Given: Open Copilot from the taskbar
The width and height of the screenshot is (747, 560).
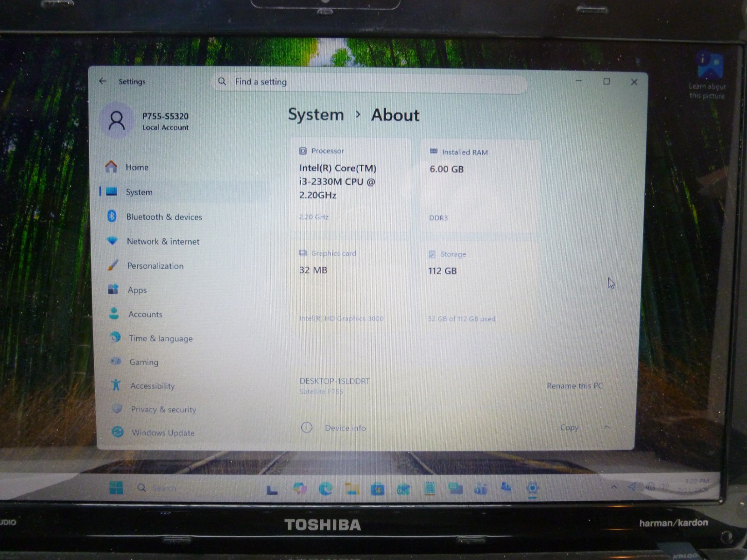Looking at the screenshot, I should (x=300, y=488).
